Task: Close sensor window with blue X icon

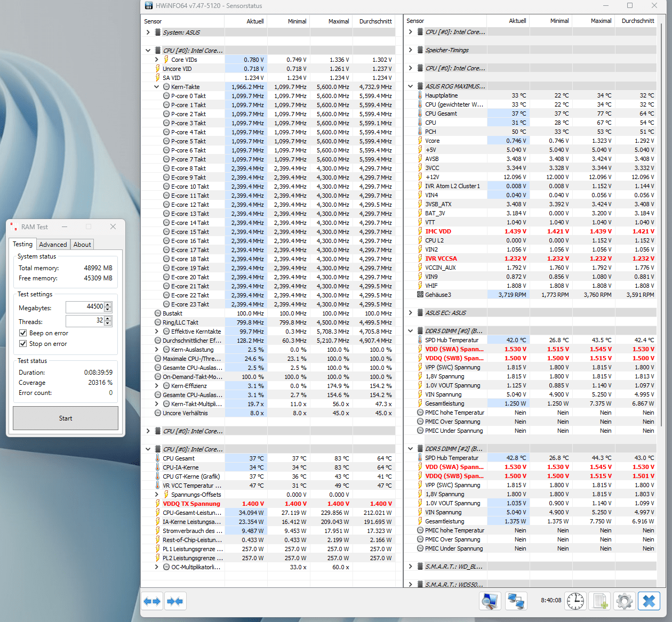Action: pos(649,601)
